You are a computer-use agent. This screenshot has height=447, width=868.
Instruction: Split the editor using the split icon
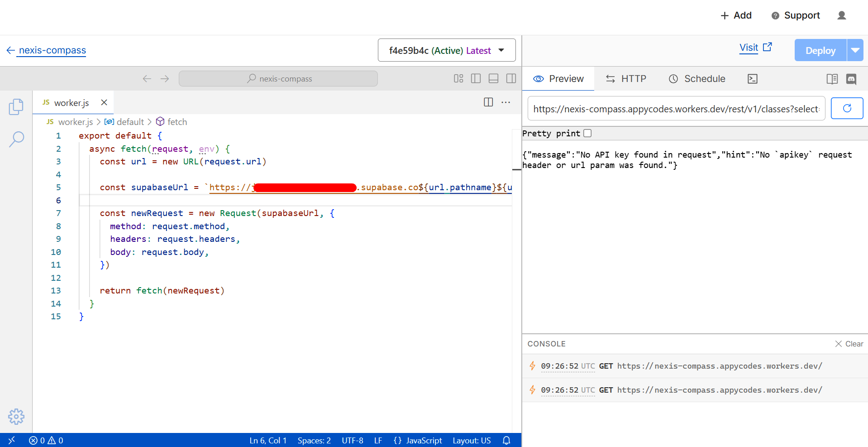[488, 102]
